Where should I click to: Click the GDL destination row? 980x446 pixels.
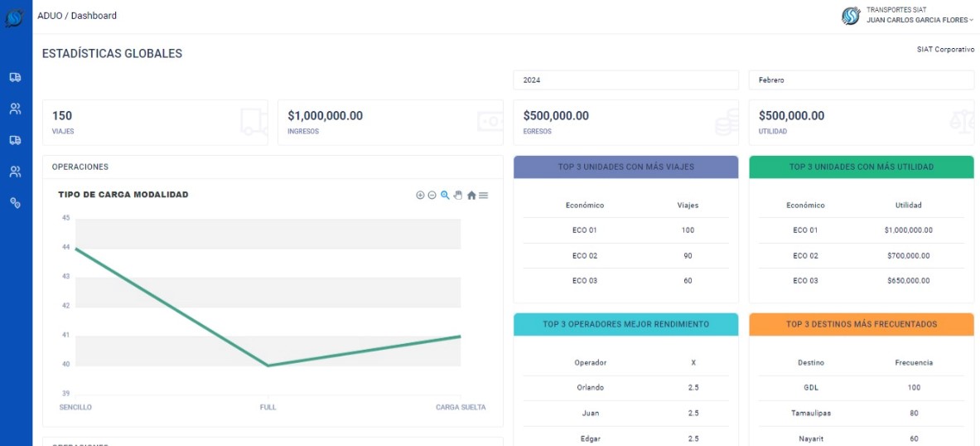(x=862, y=388)
